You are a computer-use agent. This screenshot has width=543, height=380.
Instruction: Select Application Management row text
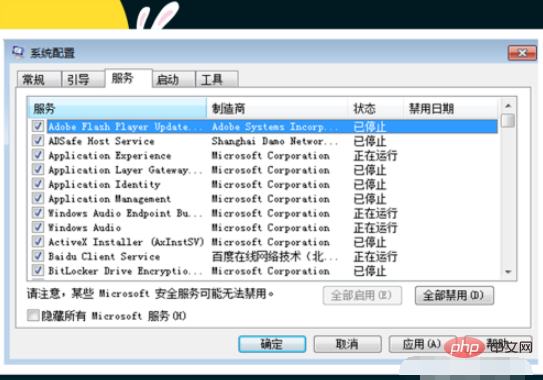(109, 199)
